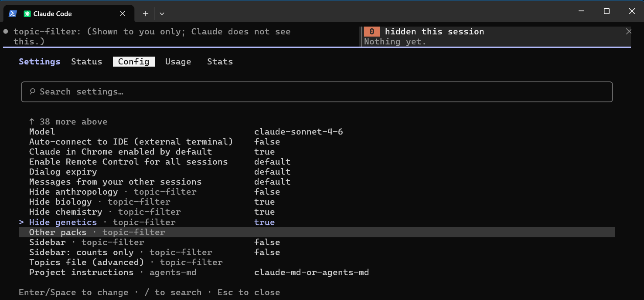This screenshot has height=300, width=644.
Task: Click the 'Esc to close' hint
Action: 249,292
